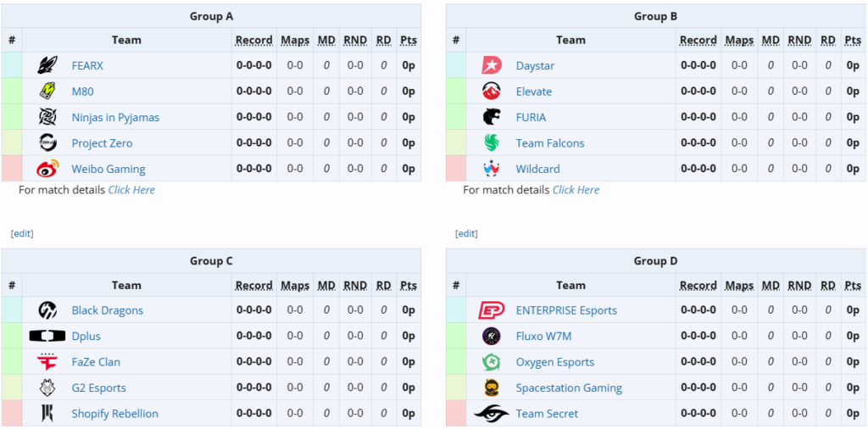Click edit link above Group D
Image resolution: width=868 pixels, height=429 pixels.
tap(466, 233)
